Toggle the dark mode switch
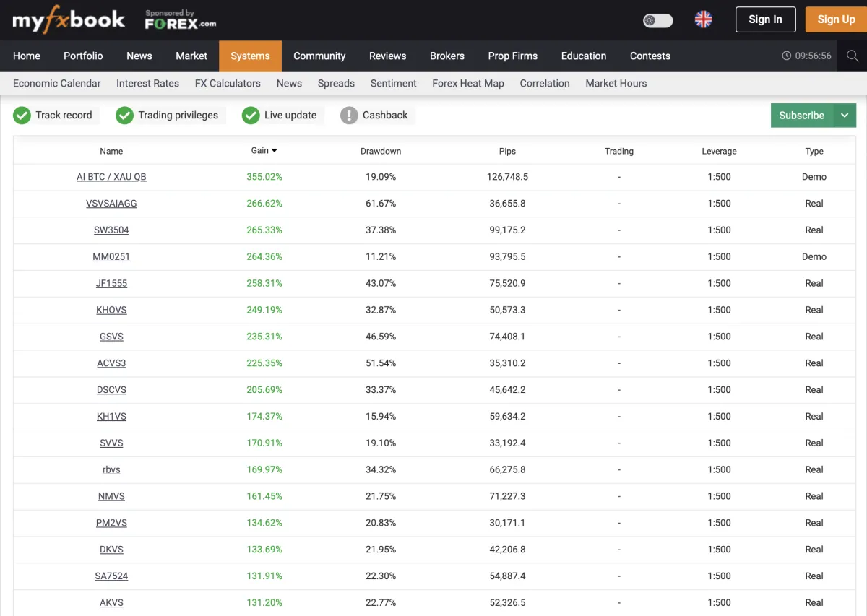 [x=657, y=20]
